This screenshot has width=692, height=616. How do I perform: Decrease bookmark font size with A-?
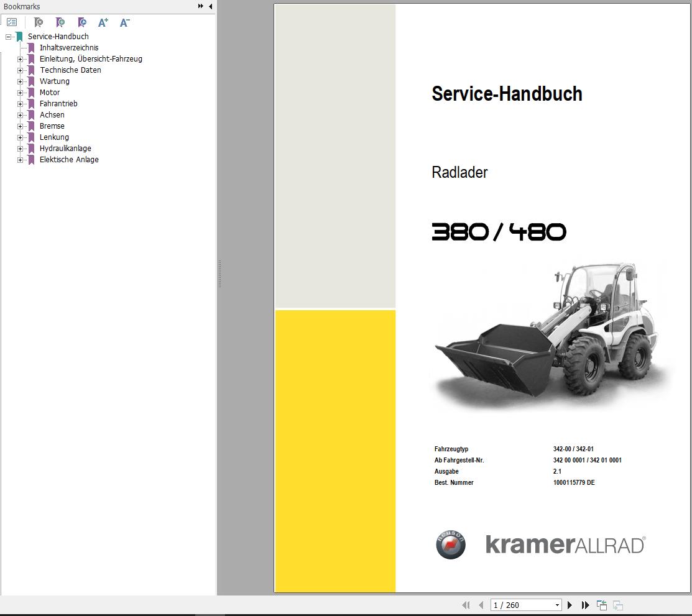pyautogui.click(x=124, y=22)
